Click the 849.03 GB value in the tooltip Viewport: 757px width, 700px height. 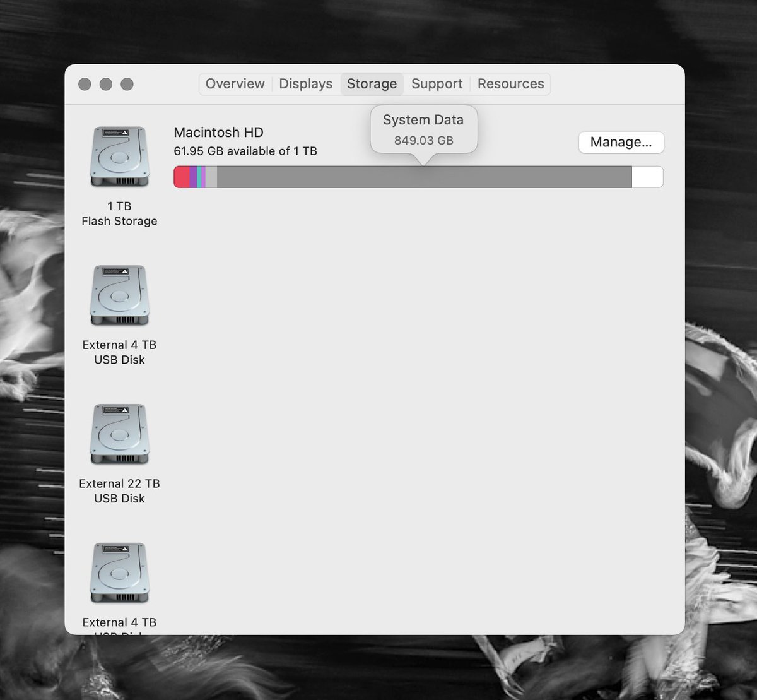tap(424, 141)
